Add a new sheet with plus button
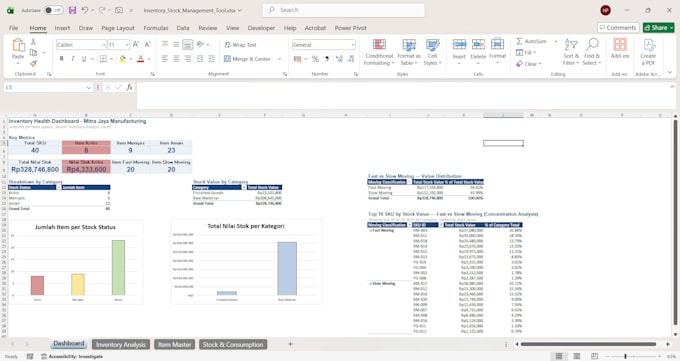The image size is (680, 361). (290, 344)
